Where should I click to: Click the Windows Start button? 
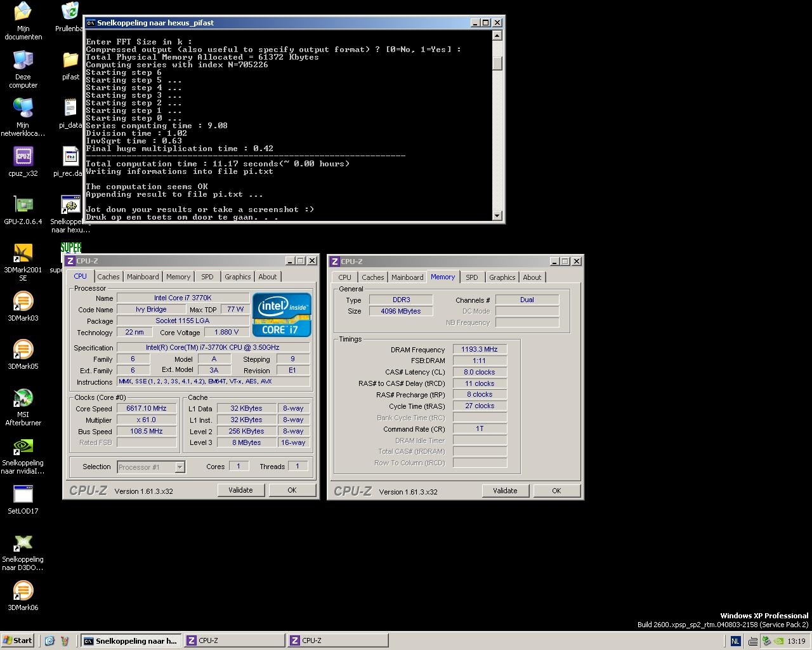(x=18, y=640)
